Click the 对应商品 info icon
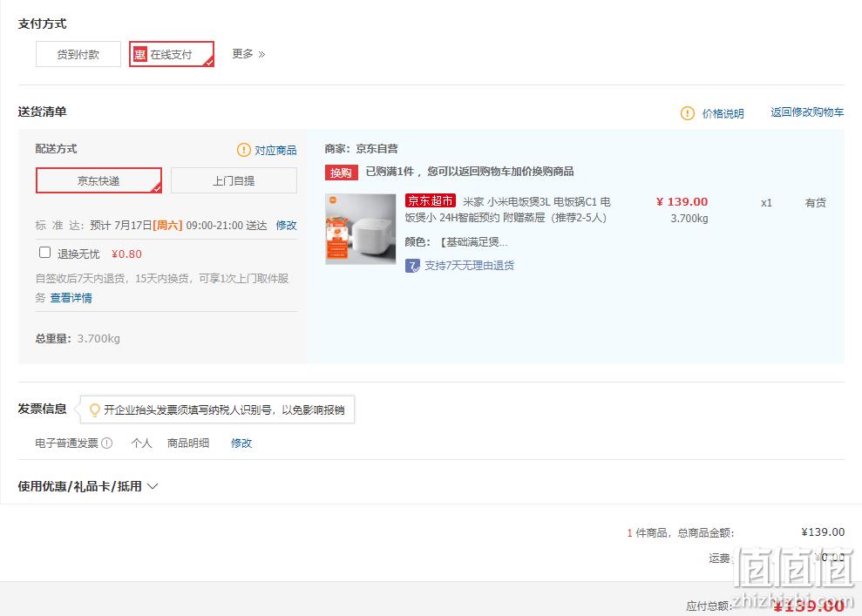 pos(243,150)
